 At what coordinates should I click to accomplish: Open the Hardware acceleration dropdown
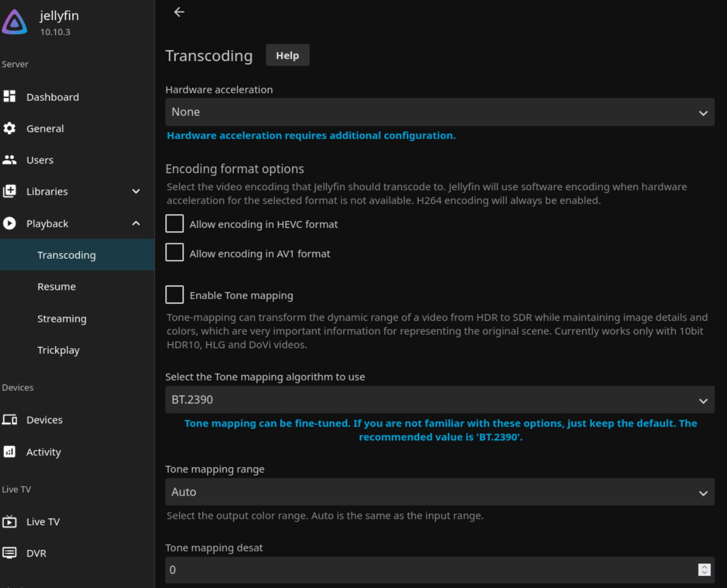pyautogui.click(x=440, y=112)
